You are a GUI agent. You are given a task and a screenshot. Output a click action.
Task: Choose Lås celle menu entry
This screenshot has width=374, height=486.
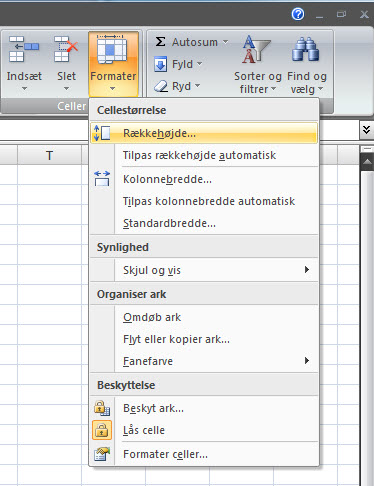pyautogui.click(x=204, y=430)
